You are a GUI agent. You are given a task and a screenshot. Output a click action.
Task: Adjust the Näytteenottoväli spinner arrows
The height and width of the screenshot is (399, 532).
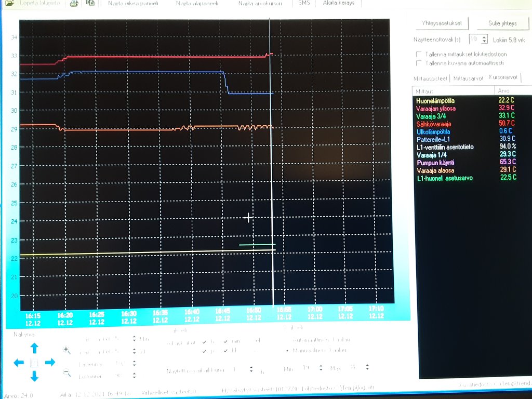pos(484,39)
